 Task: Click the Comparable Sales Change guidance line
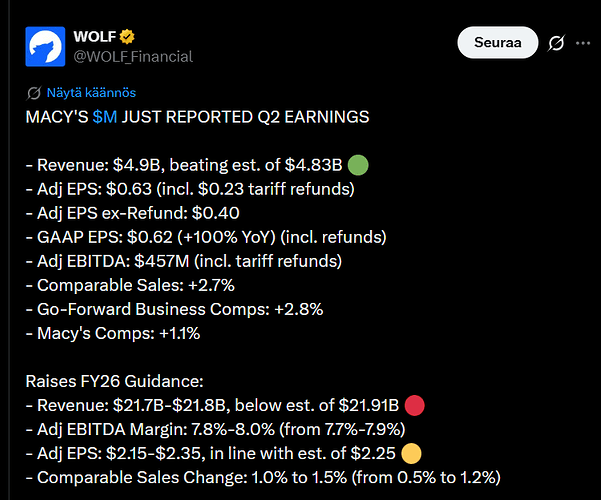(263, 477)
